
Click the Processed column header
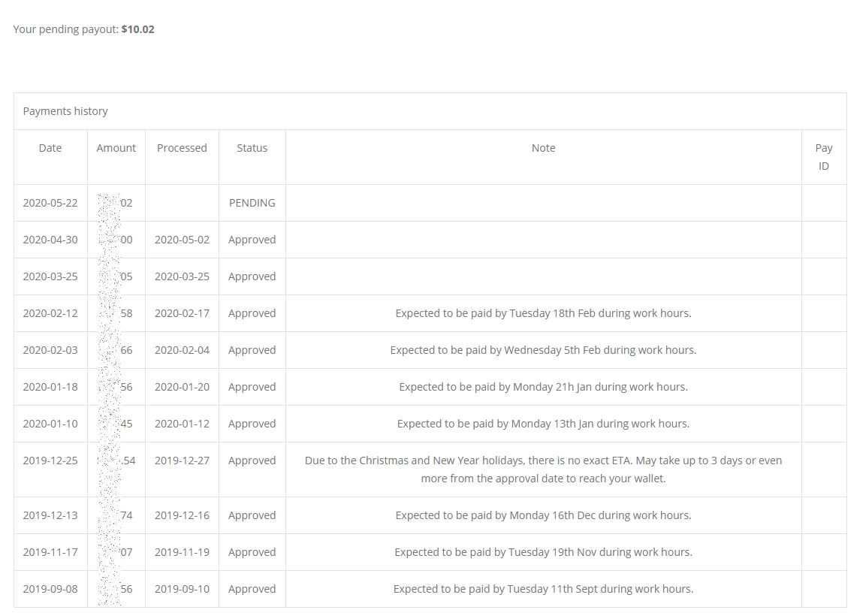coord(182,148)
